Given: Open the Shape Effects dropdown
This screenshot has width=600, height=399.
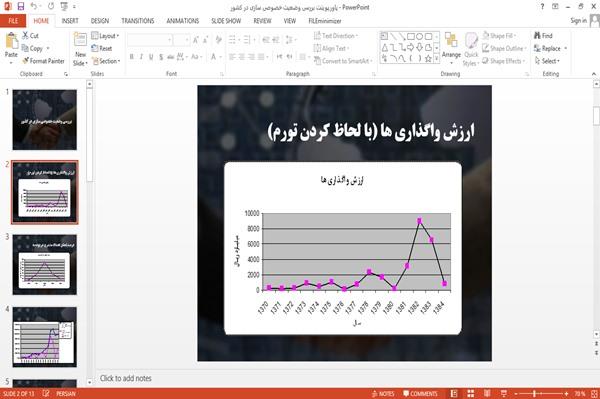Looking at the screenshot, I should [x=503, y=61].
